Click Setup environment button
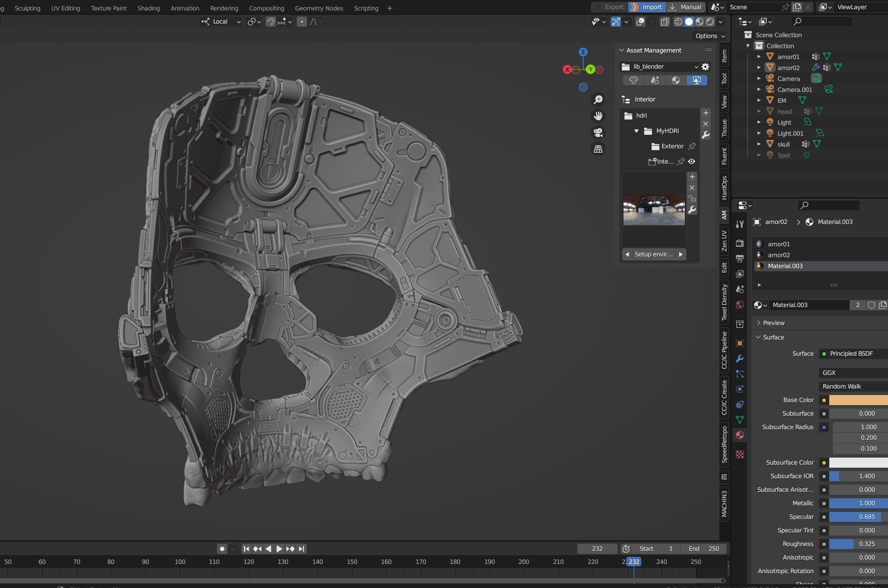 point(654,254)
